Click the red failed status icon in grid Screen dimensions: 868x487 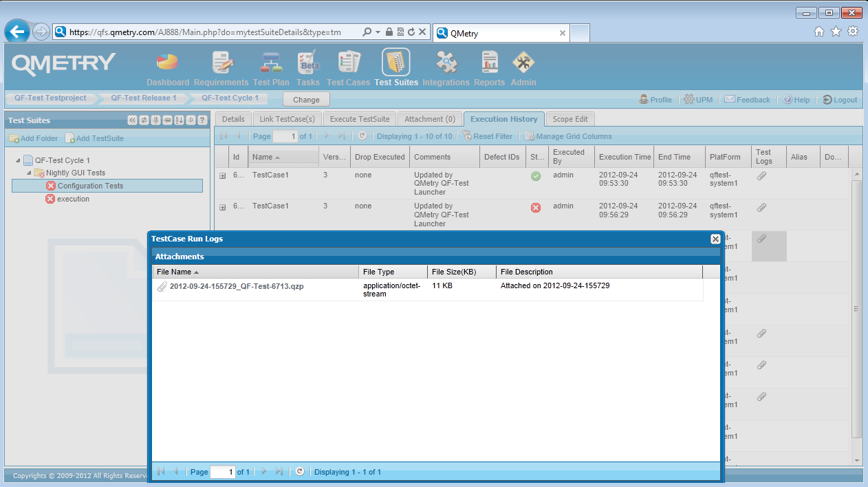click(536, 208)
